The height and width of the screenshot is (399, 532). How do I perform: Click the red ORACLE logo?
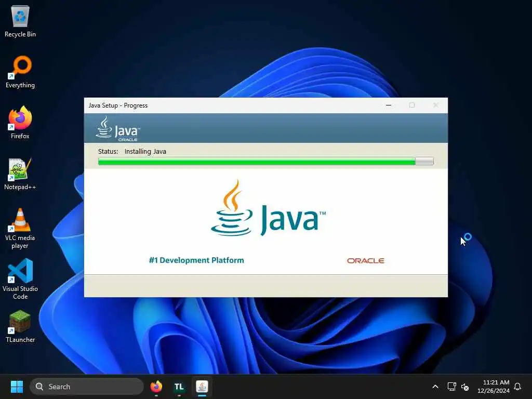pos(365,261)
